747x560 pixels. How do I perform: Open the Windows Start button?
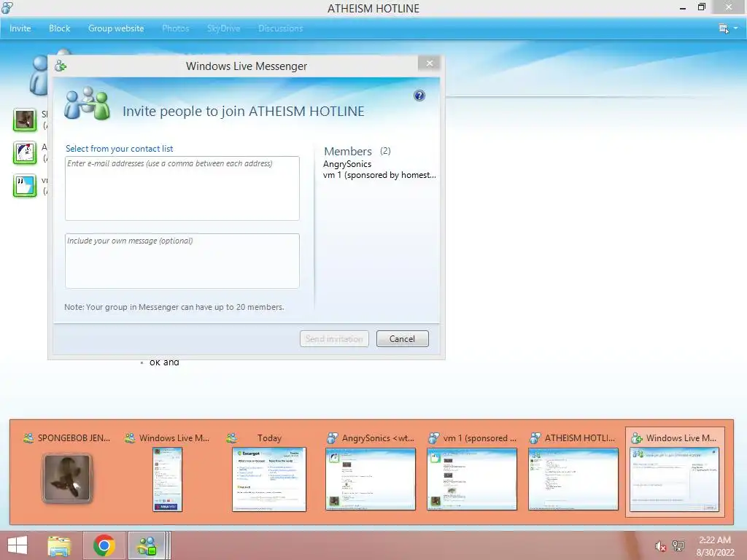[18, 545]
